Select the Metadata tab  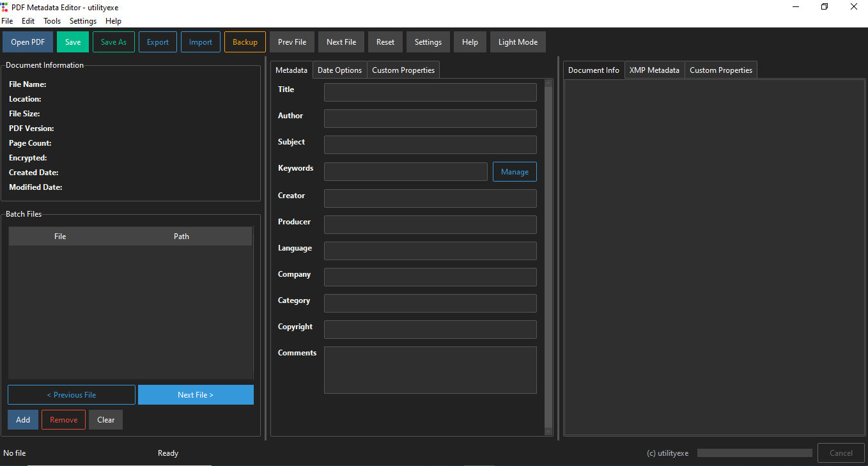click(x=291, y=70)
